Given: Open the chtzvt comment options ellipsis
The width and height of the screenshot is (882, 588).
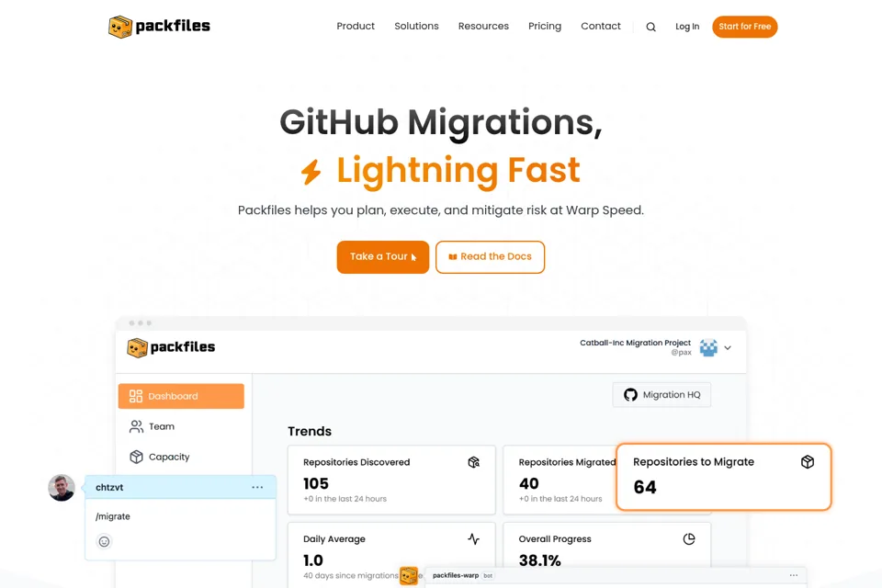Looking at the screenshot, I should [257, 487].
